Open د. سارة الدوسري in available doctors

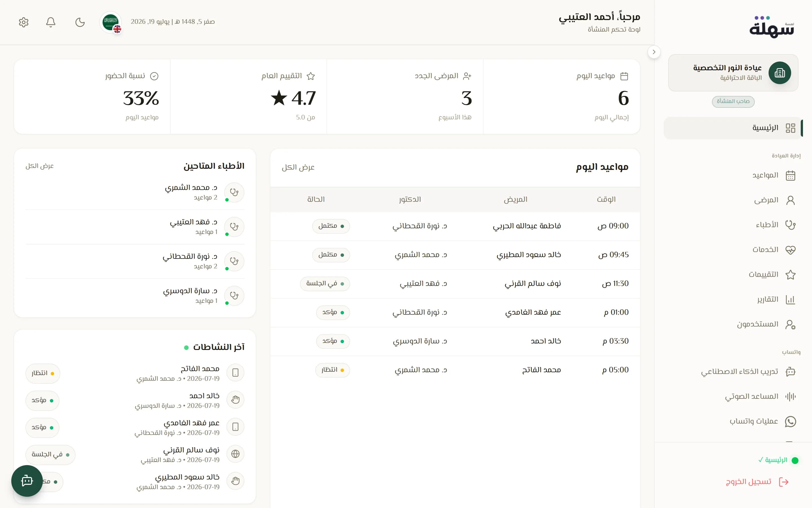135,296
